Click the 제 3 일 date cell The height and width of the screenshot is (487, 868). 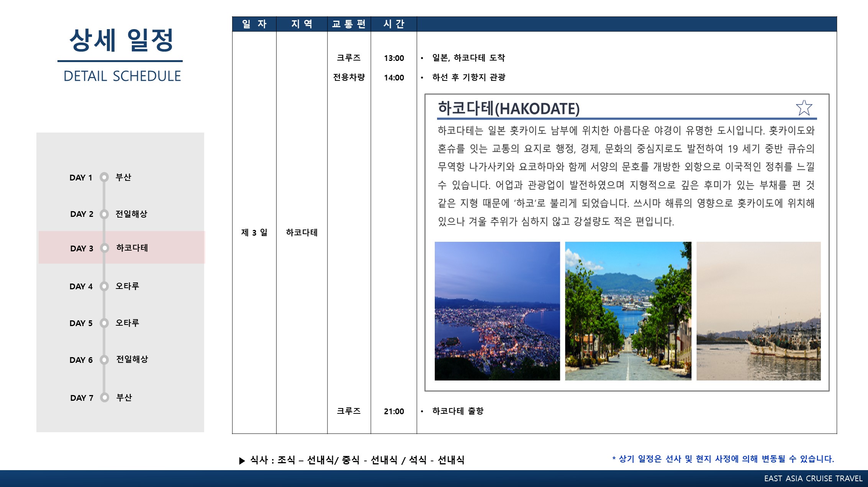(254, 232)
